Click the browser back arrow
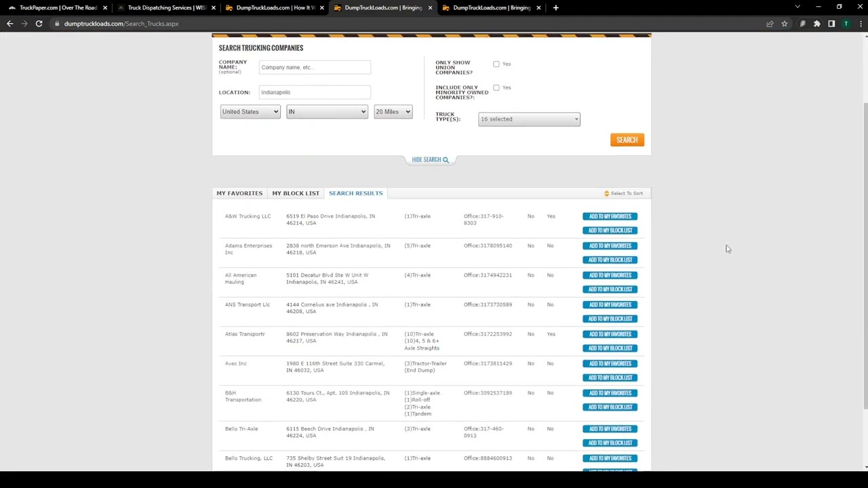Image resolution: width=868 pixels, height=488 pixels. [x=9, y=24]
